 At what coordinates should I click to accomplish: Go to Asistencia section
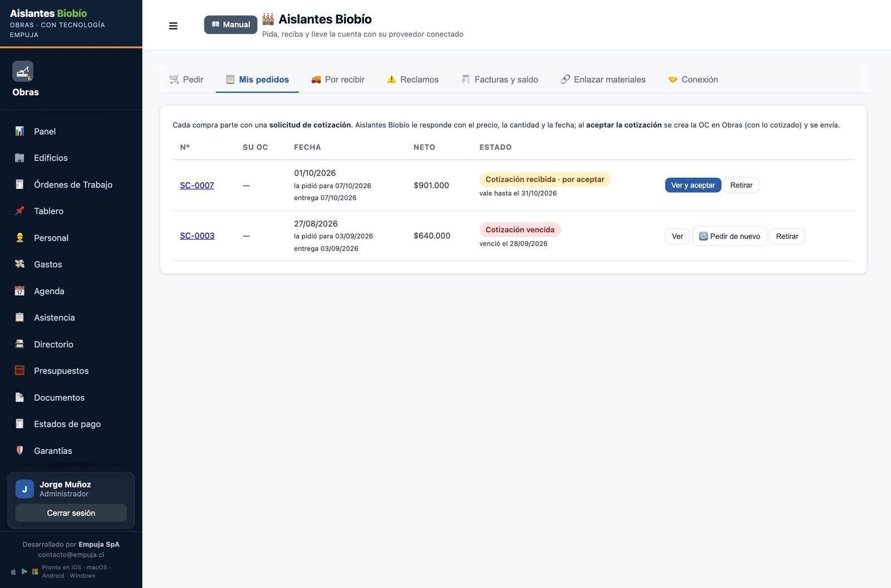71,317
